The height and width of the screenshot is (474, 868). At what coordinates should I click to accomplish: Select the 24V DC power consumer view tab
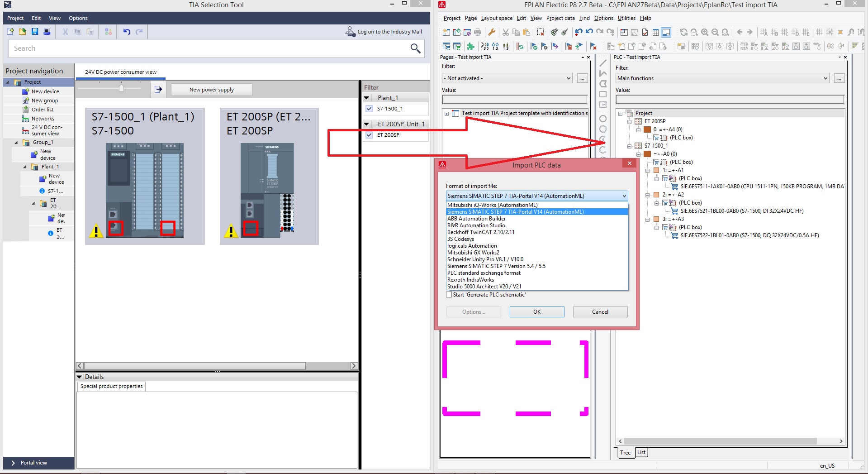(x=121, y=72)
